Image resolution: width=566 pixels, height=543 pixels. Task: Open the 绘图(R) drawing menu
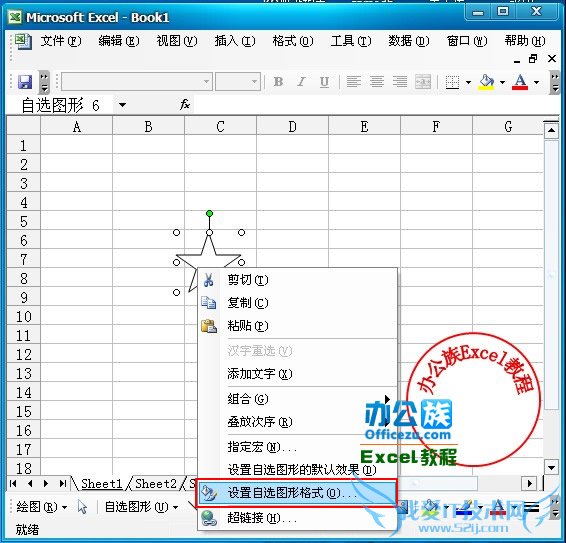[42, 507]
